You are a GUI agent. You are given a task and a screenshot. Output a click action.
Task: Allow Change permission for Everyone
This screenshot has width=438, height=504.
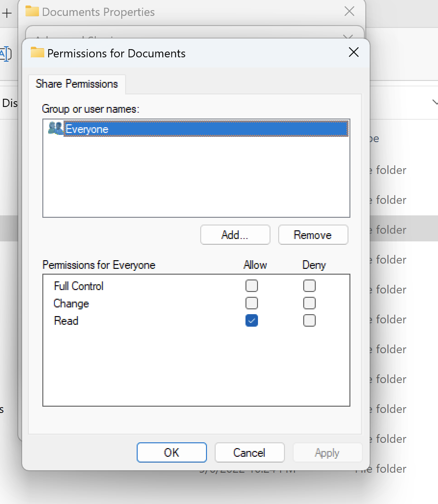tap(251, 303)
